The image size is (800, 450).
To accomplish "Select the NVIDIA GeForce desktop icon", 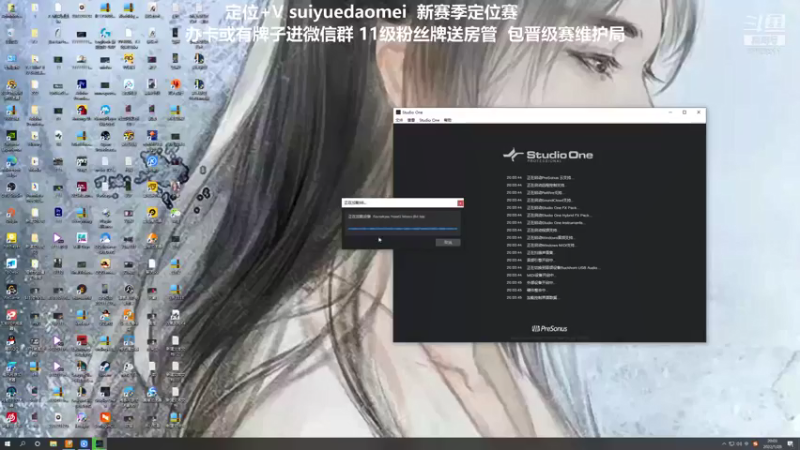I will coord(11,139).
